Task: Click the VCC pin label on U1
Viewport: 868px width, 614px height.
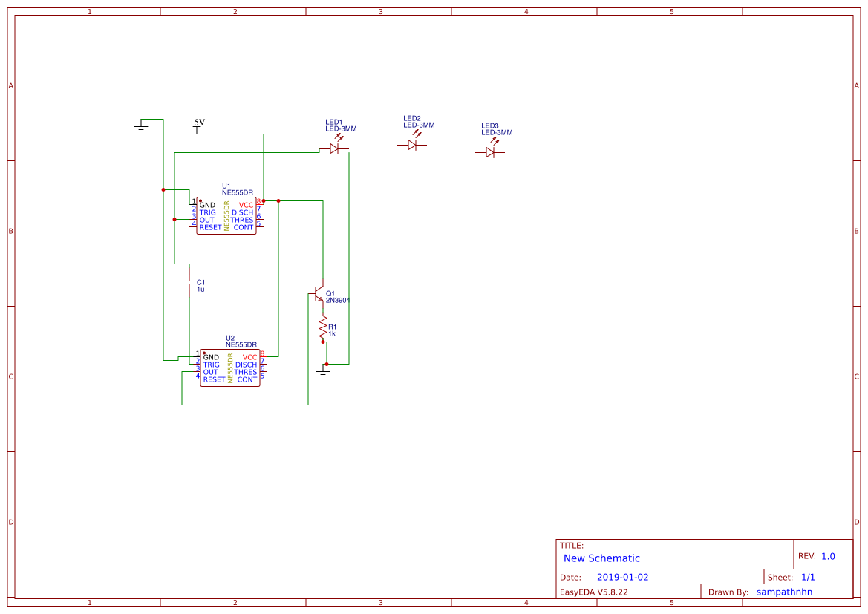Action: pos(247,206)
